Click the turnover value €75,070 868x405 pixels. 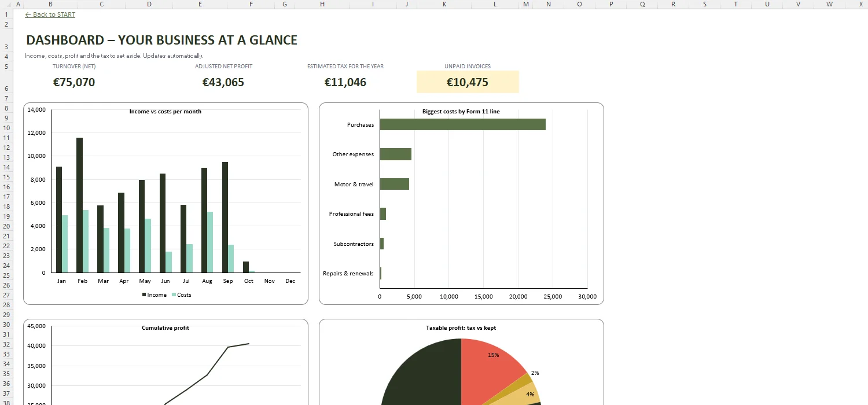74,82
